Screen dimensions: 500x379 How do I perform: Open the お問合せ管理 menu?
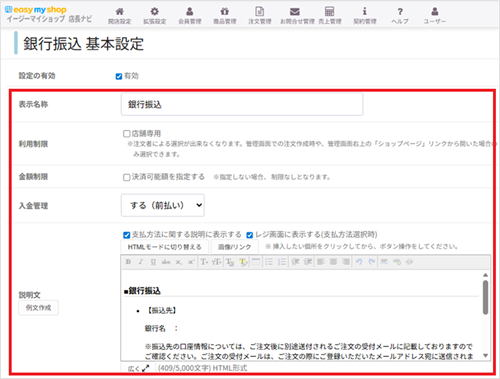point(297,16)
